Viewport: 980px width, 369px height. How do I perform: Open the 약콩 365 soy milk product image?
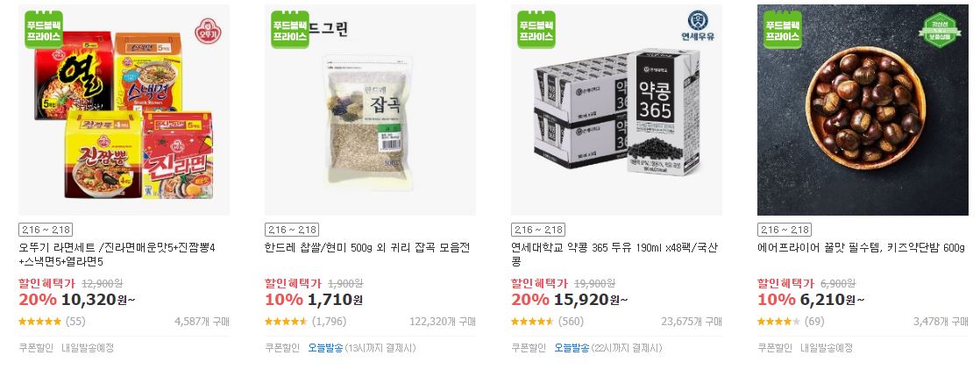click(616, 110)
